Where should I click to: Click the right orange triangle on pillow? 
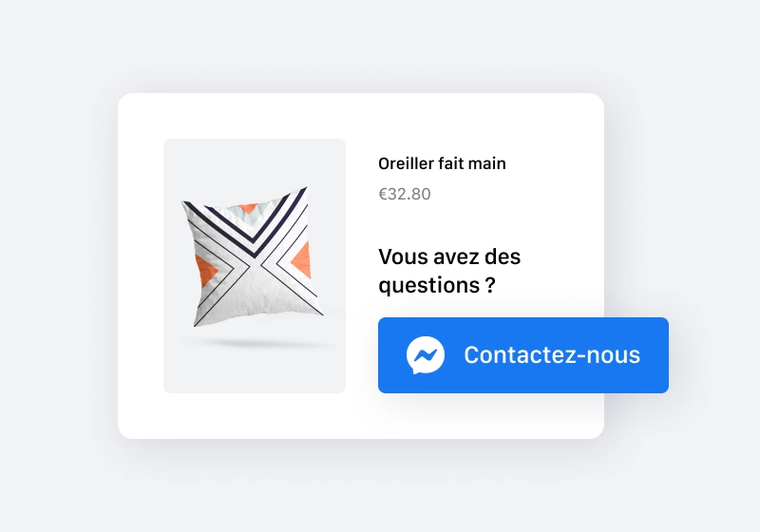(302, 259)
